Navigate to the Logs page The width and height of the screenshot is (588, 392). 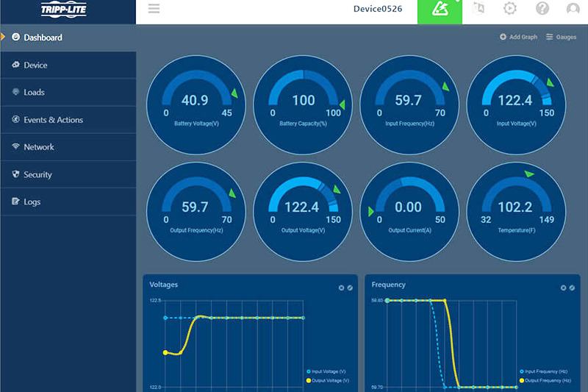pyautogui.click(x=32, y=202)
